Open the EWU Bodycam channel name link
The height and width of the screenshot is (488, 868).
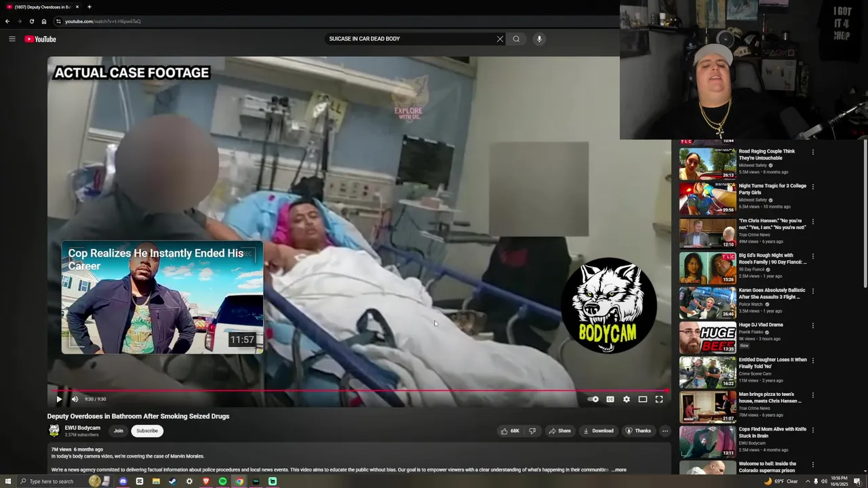click(82, 428)
